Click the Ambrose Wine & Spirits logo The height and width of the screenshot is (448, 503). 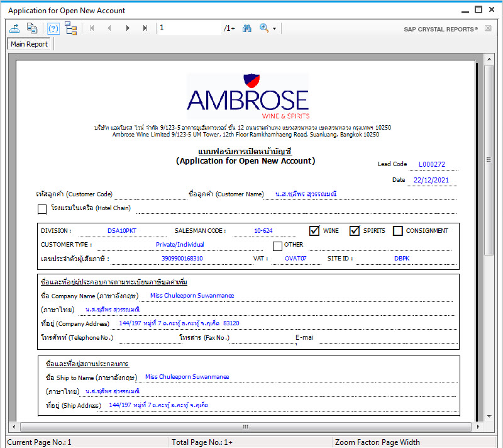click(248, 96)
